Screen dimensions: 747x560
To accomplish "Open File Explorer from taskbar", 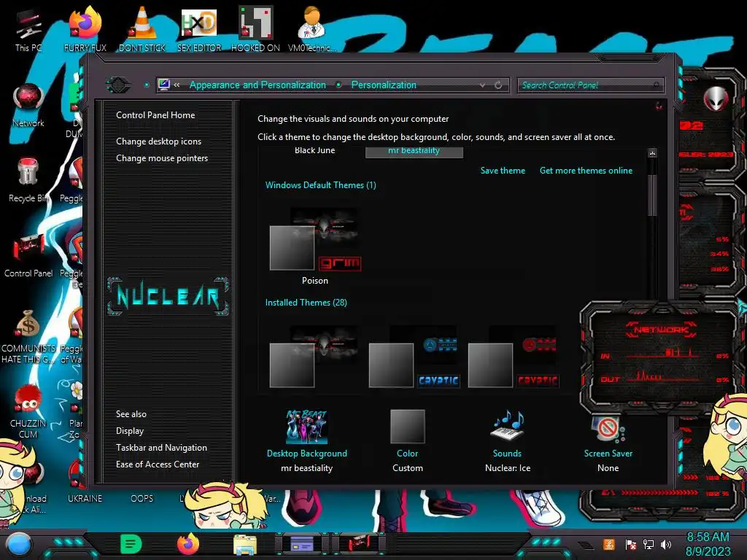I will click(245, 544).
